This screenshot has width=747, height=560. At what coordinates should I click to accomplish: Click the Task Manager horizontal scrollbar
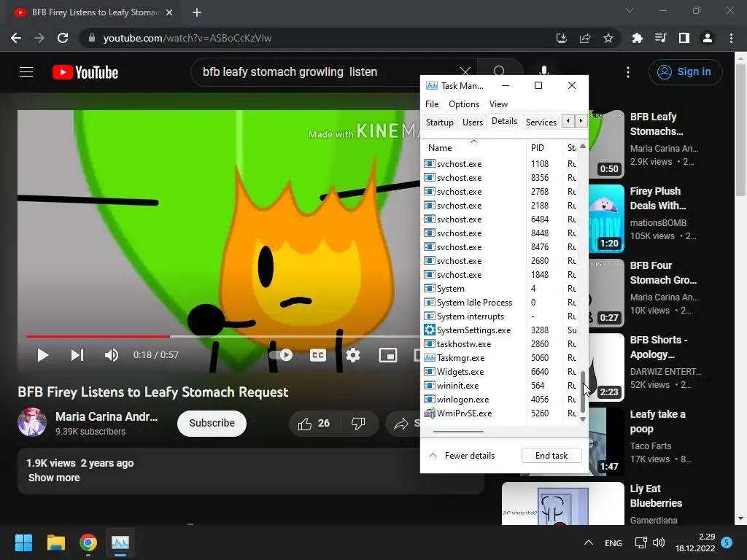pos(458,432)
